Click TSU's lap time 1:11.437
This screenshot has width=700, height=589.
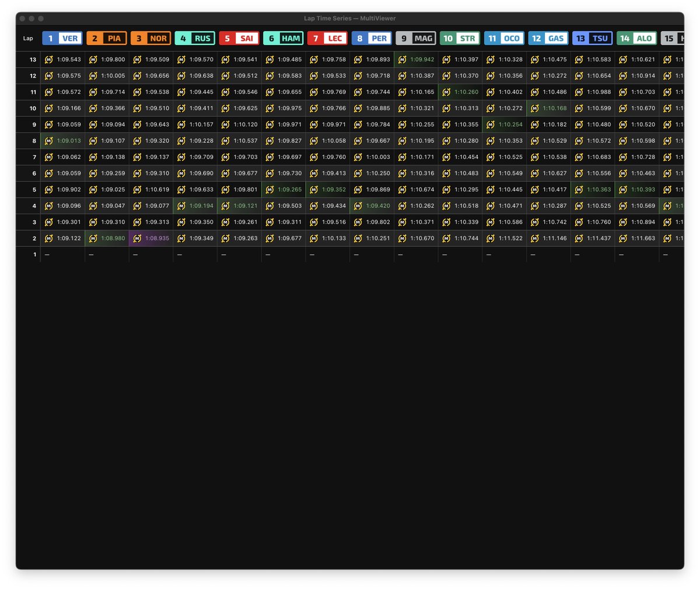pyautogui.click(x=598, y=238)
